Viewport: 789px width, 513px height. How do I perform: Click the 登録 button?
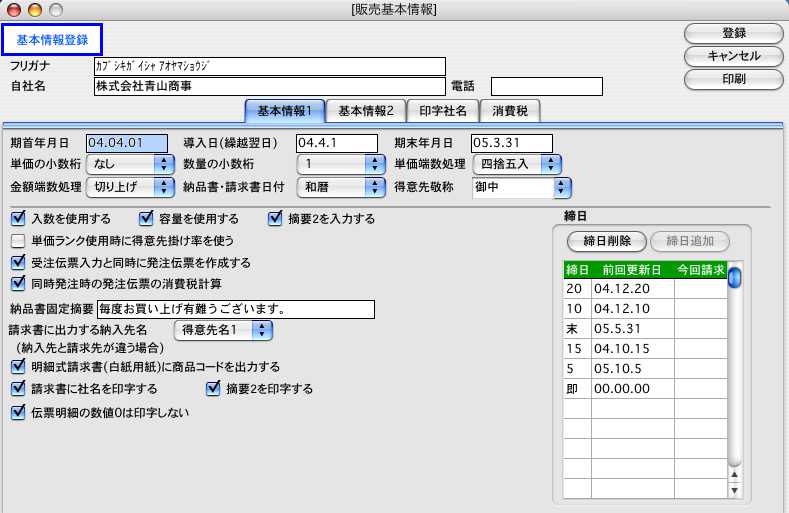coord(733,33)
